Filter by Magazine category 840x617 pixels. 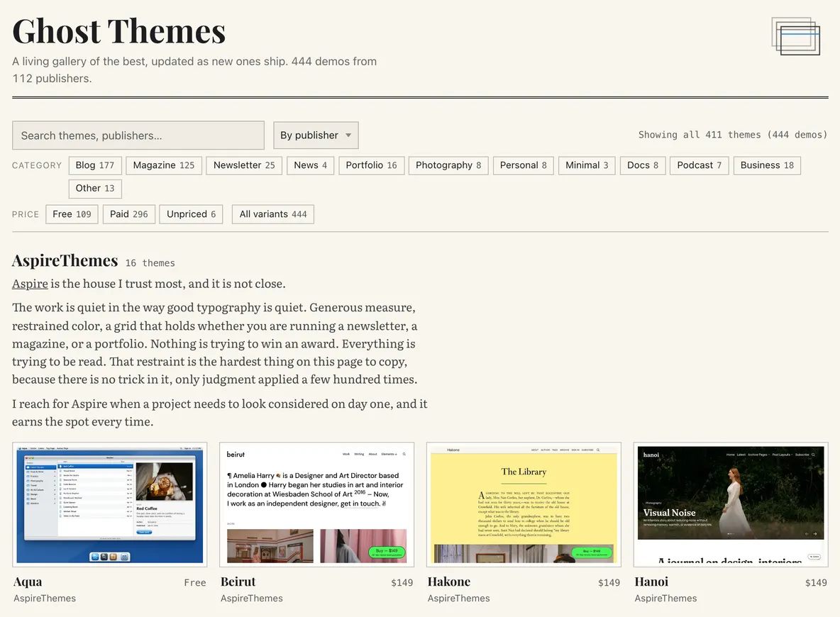point(164,165)
